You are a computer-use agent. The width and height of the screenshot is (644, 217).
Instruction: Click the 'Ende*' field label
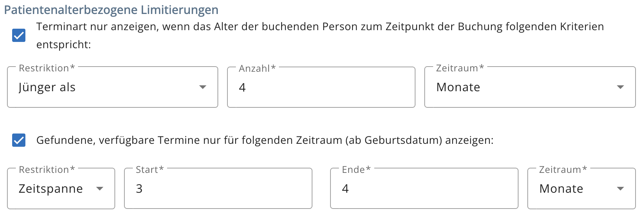356,170
